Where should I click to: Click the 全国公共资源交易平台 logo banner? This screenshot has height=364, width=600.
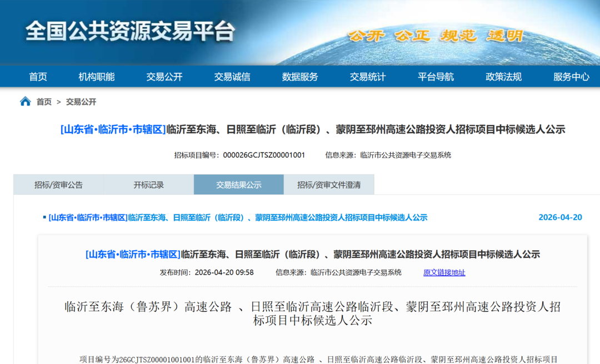pos(131,32)
